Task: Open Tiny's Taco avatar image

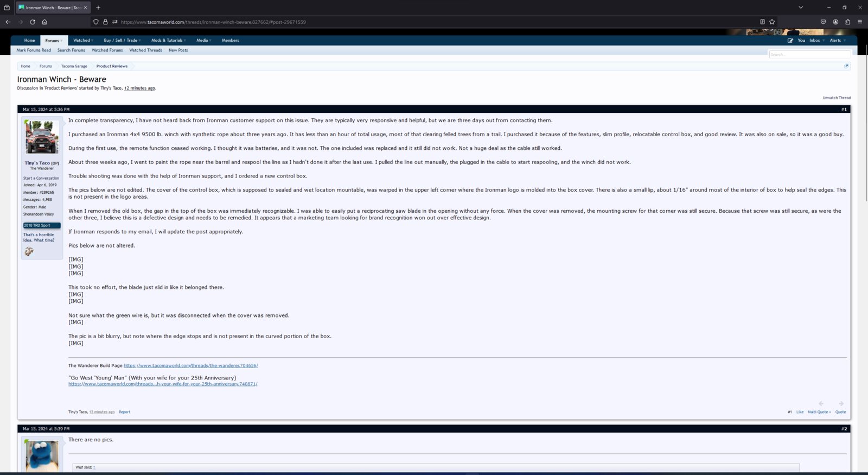Action: pos(42,137)
